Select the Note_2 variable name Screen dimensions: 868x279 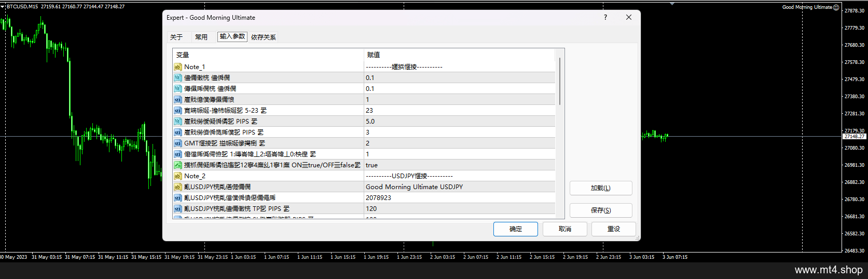pyautogui.click(x=195, y=176)
